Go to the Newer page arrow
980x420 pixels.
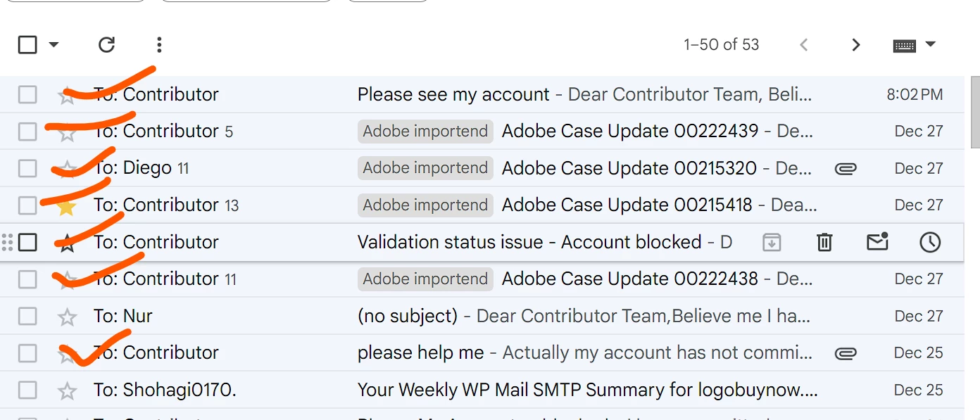(x=803, y=45)
